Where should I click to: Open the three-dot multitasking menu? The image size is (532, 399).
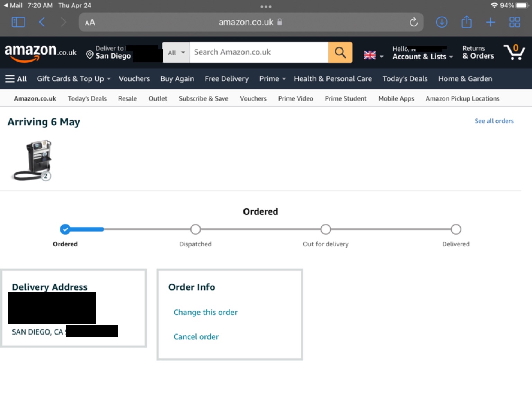point(266,6)
